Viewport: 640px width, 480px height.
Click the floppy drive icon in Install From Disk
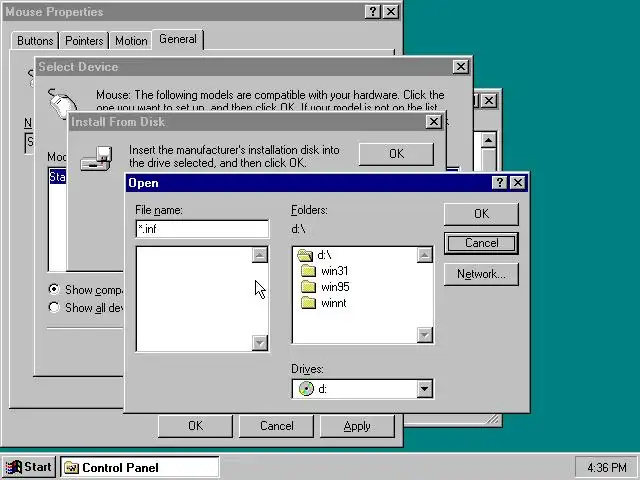(x=97, y=158)
